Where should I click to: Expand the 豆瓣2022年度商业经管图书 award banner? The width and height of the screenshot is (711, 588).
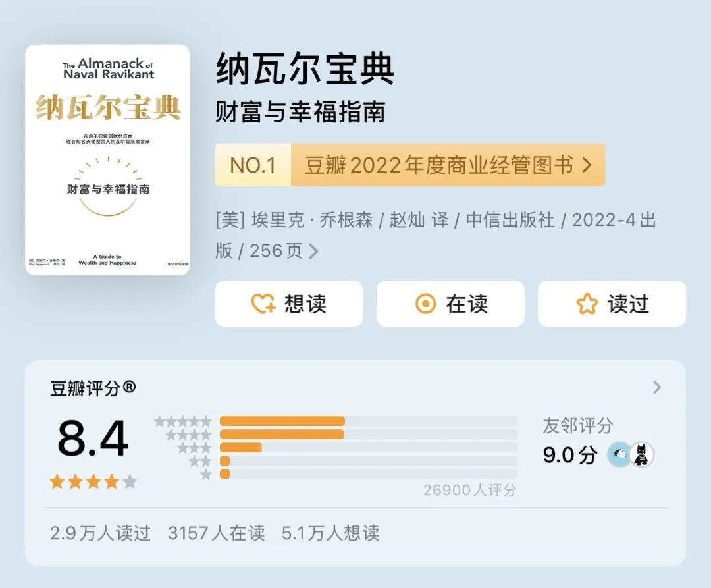pos(448,165)
